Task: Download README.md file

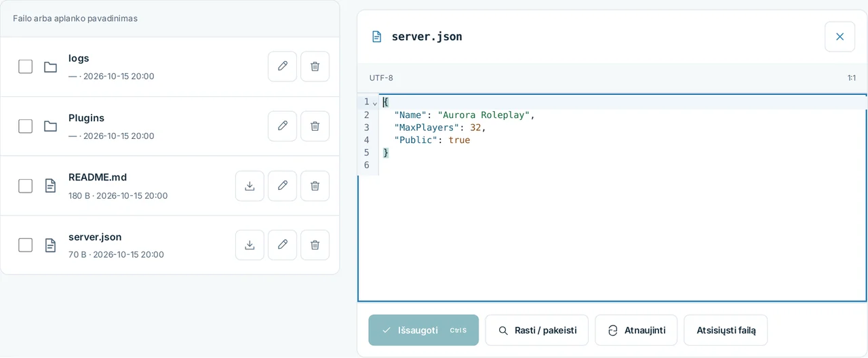Action: [x=250, y=186]
